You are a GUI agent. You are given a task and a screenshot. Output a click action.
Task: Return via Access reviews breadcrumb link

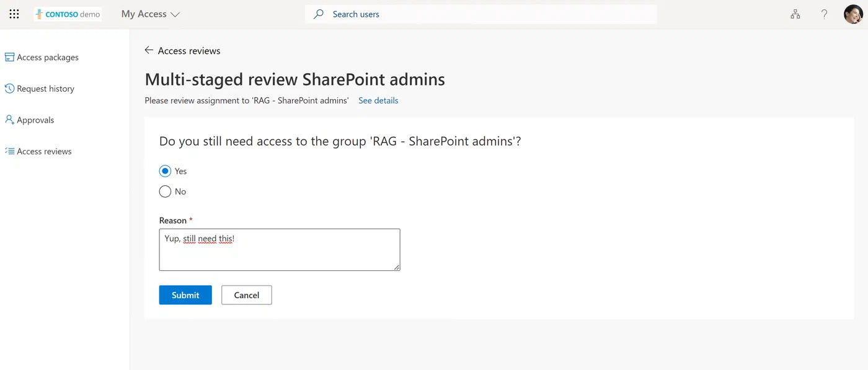189,51
